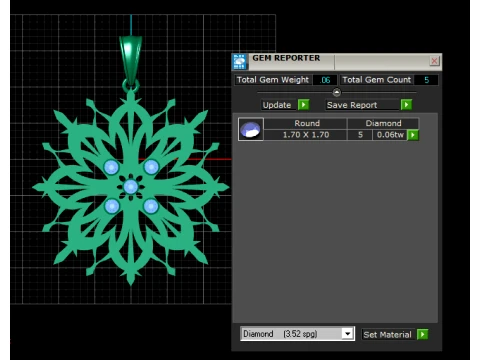Collapse the panel with the round up-arrow handle
480x360 pixels.
337,92
